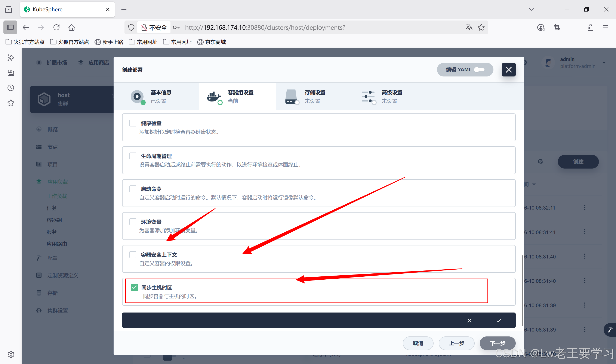Toggle the Firefox sidebar button

10,27
